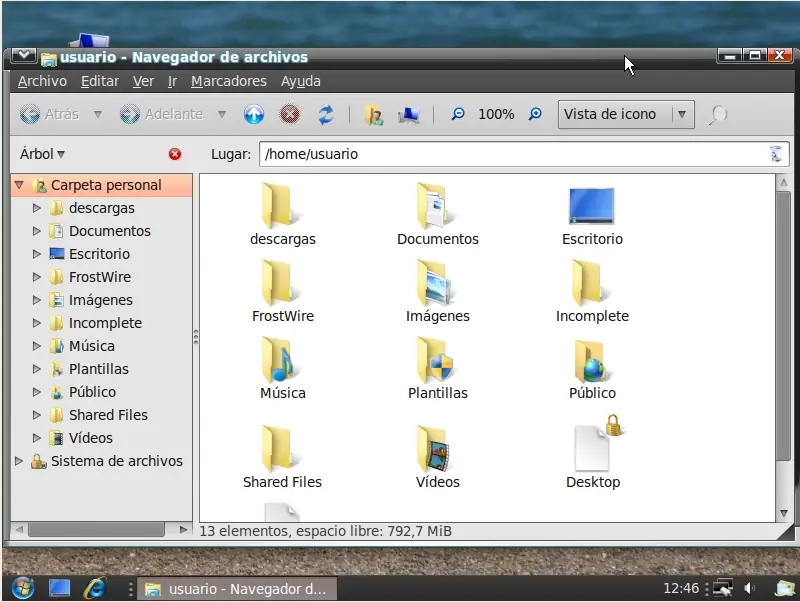Open network connection tray icon

tap(723, 588)
